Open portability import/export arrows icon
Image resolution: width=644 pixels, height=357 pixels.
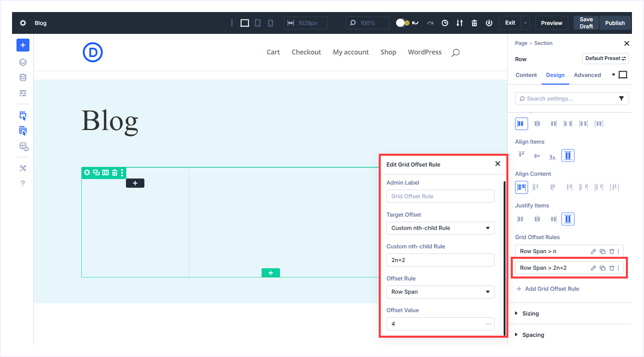click(460, 23)
